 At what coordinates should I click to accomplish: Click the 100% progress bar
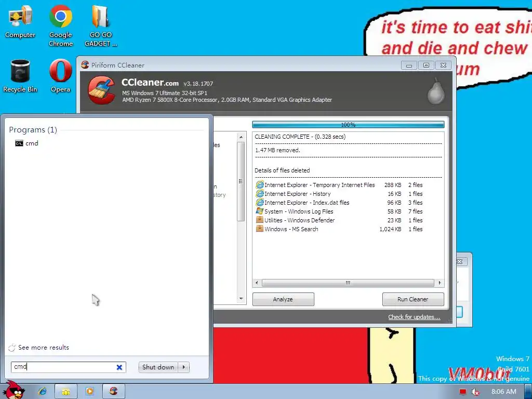(348, 125)
